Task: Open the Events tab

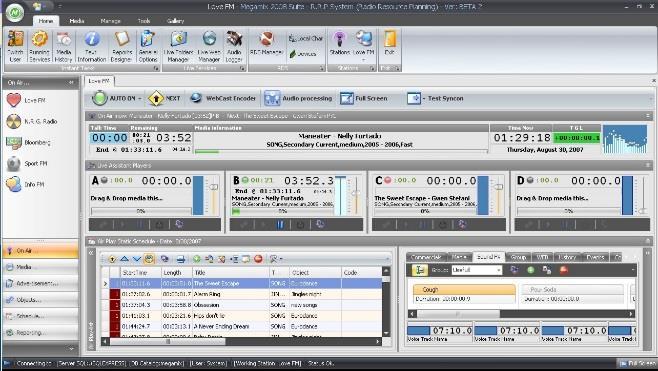Action: pos(595,257)
